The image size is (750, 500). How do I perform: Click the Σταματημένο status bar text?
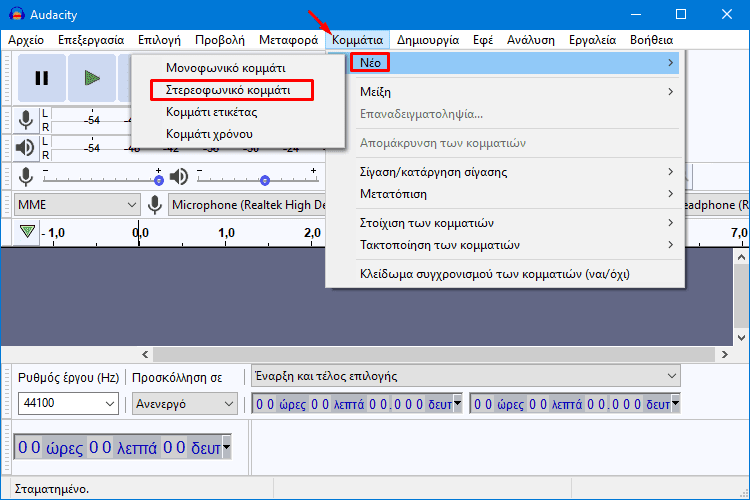[52, 489]
